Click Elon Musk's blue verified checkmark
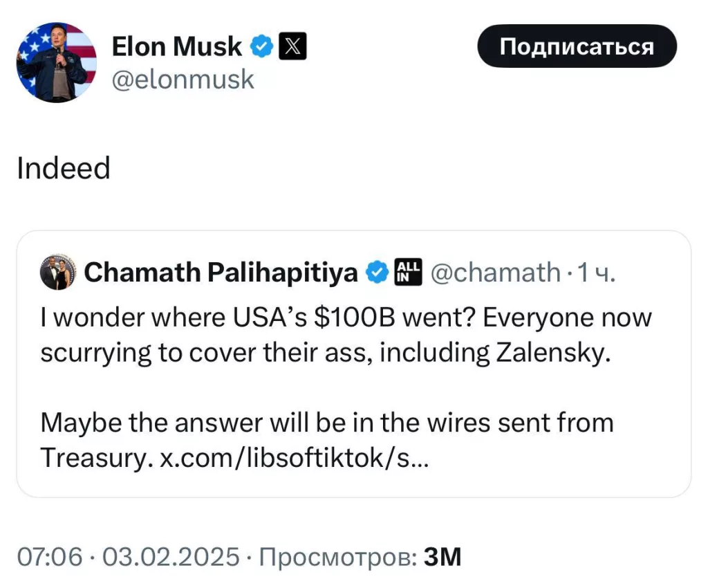Screen dimensions: 708x588 click(261, 46)
